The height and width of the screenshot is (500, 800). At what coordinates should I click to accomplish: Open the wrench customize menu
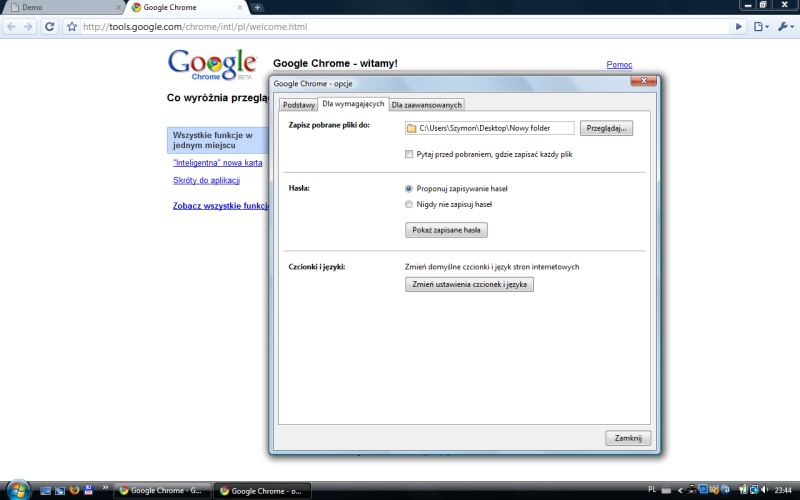(785, 27)
